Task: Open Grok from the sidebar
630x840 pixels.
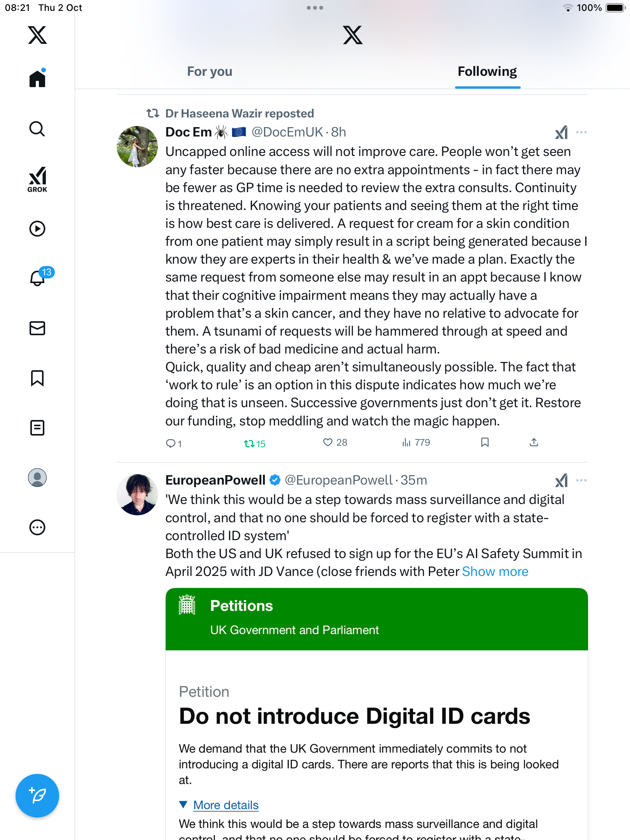Action: (x=37, y=179)
